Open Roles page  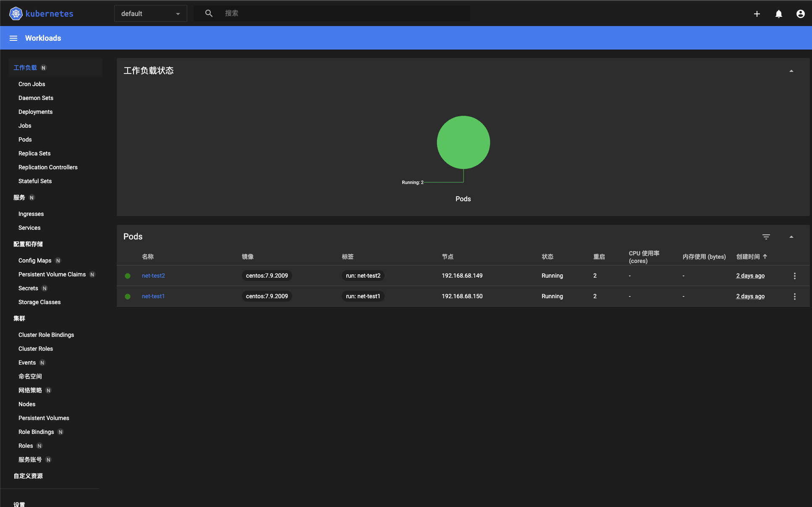26,446
